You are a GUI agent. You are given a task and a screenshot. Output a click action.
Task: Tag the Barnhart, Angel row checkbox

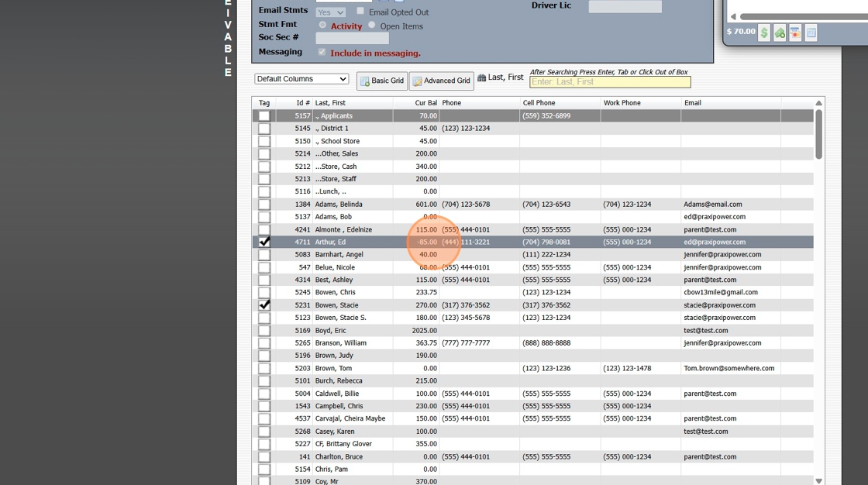264,255
